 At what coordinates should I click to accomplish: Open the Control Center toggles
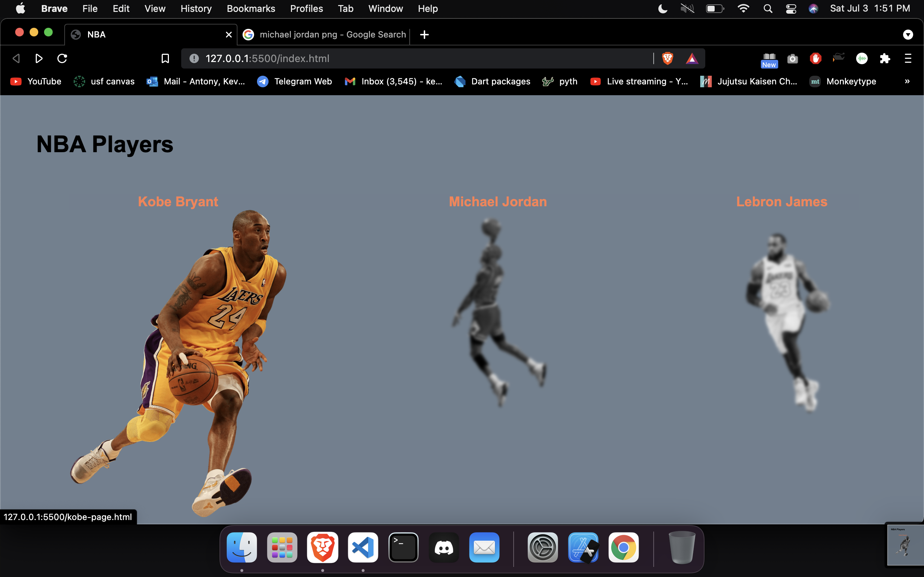tap(791, 8)
